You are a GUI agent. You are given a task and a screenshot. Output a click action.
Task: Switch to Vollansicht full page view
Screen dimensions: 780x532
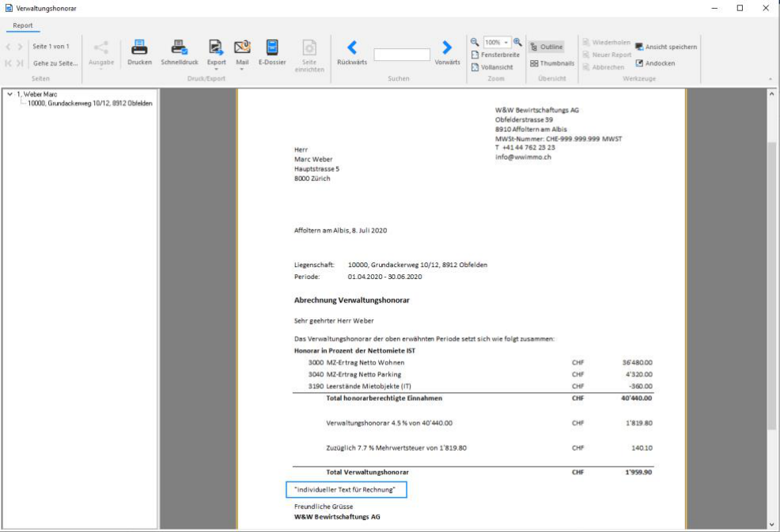(x=492, y=67)
